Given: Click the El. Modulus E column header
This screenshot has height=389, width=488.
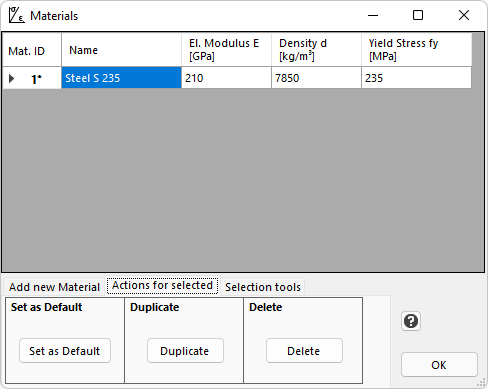Looking at the screenshot, I should tap(226, 50).
